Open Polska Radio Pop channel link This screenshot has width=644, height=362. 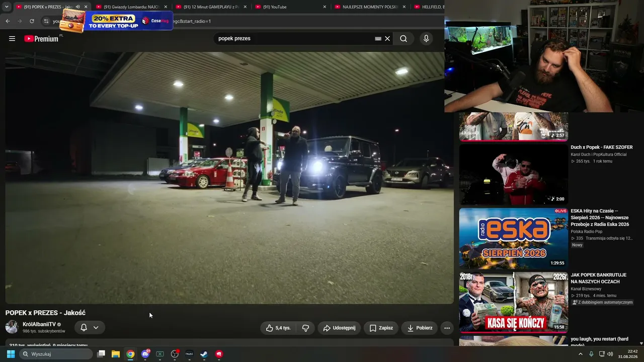587,232
